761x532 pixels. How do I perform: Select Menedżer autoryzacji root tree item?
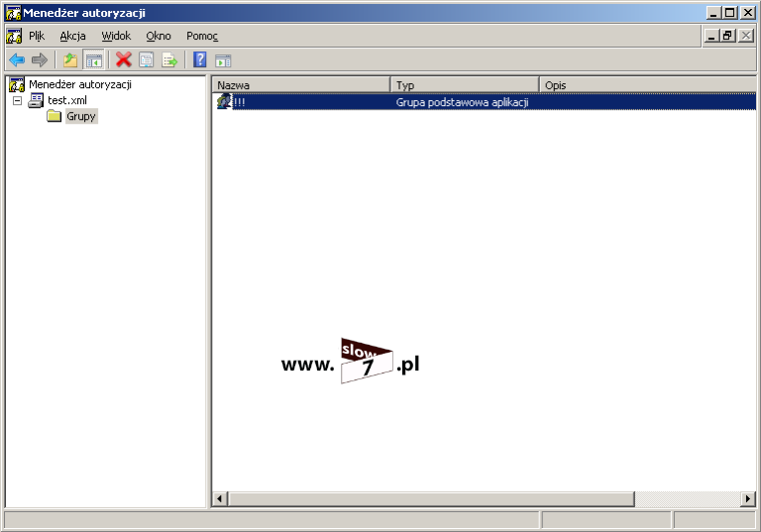80,84
